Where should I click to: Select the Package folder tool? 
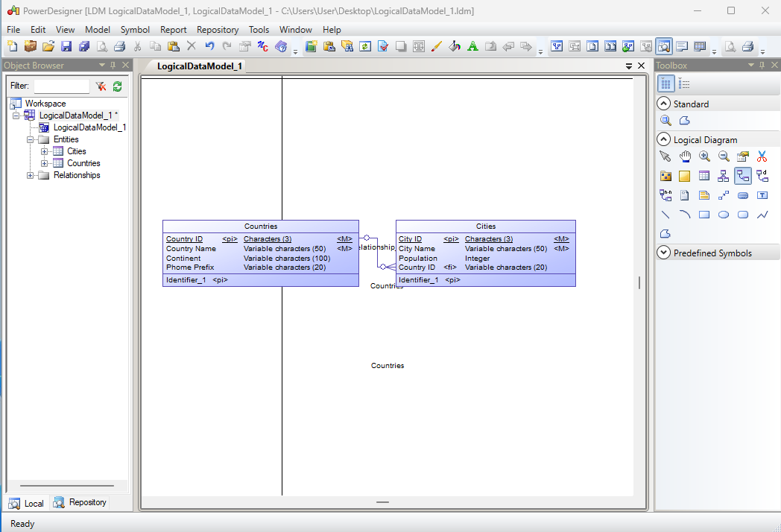point(665,176)
